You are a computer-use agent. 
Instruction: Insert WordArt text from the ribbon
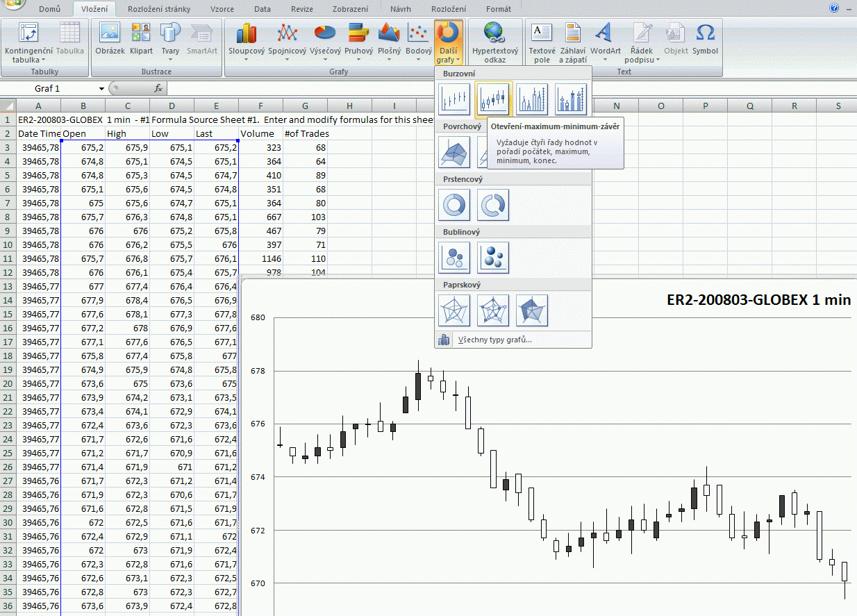[x=605, y=40]
